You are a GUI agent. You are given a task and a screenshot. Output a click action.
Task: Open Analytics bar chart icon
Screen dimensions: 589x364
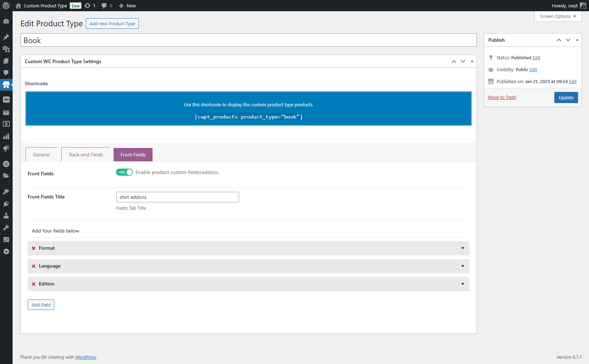coord(6,136)
